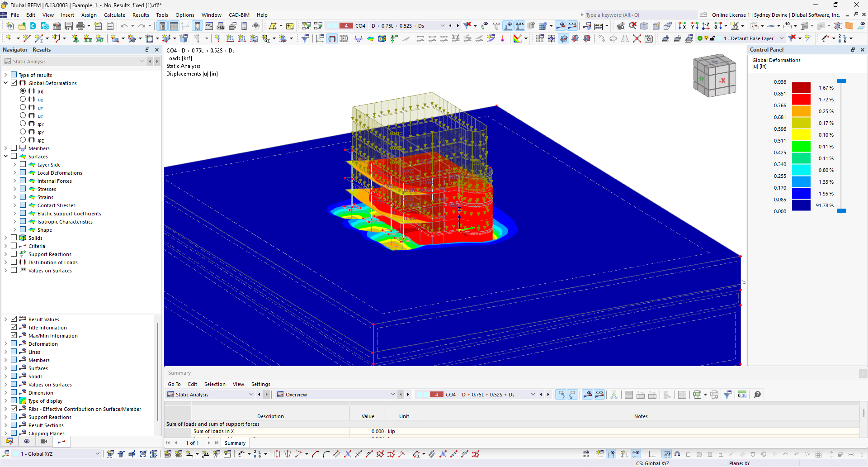Click the red X delete icon in second toolbar

tap(637, 38)
